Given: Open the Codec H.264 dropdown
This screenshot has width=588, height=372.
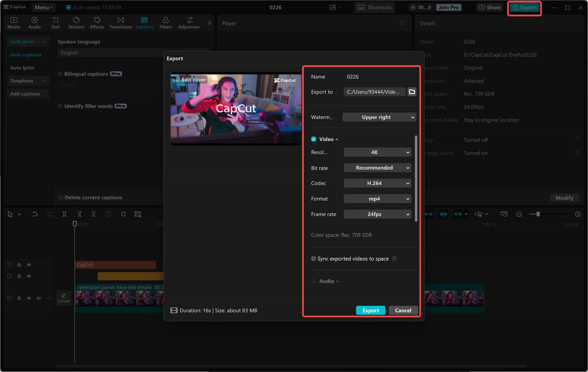Looking at the screenshot, I should coord(377,183).
